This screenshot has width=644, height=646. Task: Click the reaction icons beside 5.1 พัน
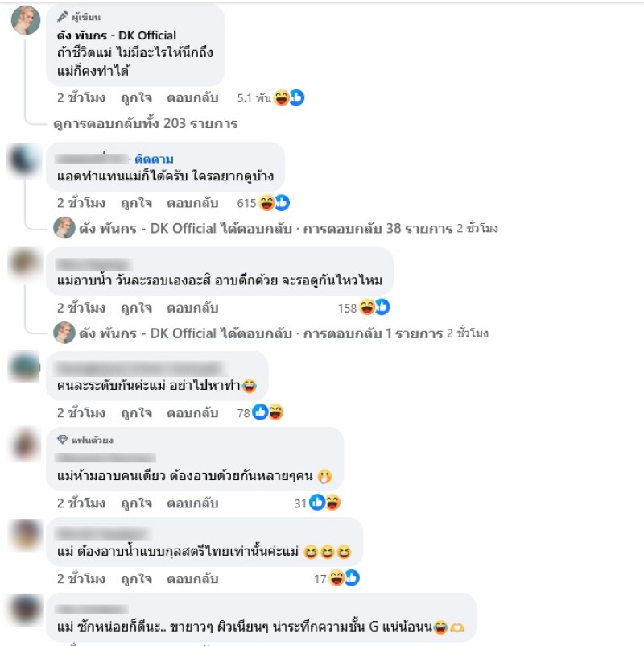click(289, 97)
